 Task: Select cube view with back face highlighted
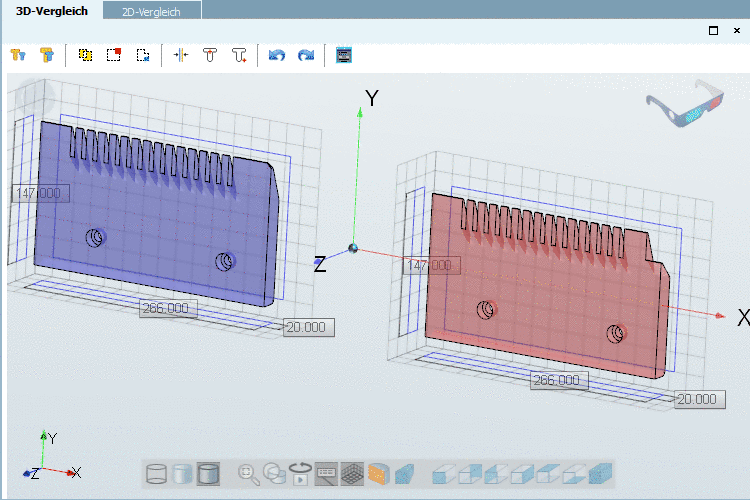click(471, 474)
